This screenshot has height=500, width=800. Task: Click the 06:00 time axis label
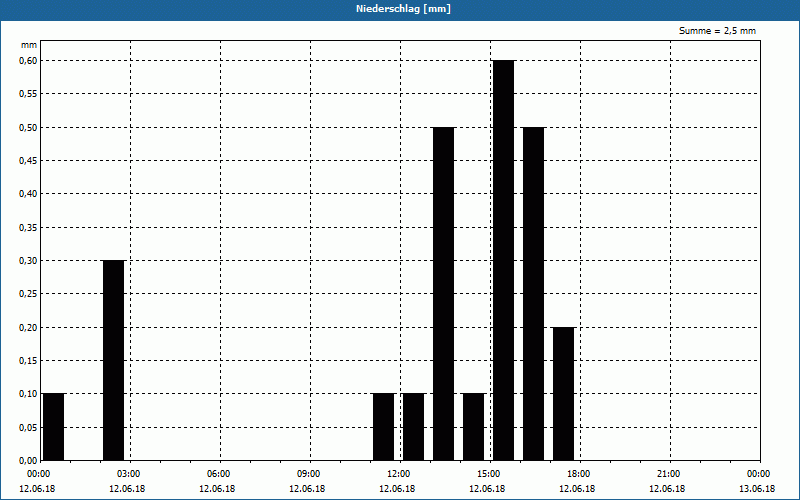coord(218,474)
